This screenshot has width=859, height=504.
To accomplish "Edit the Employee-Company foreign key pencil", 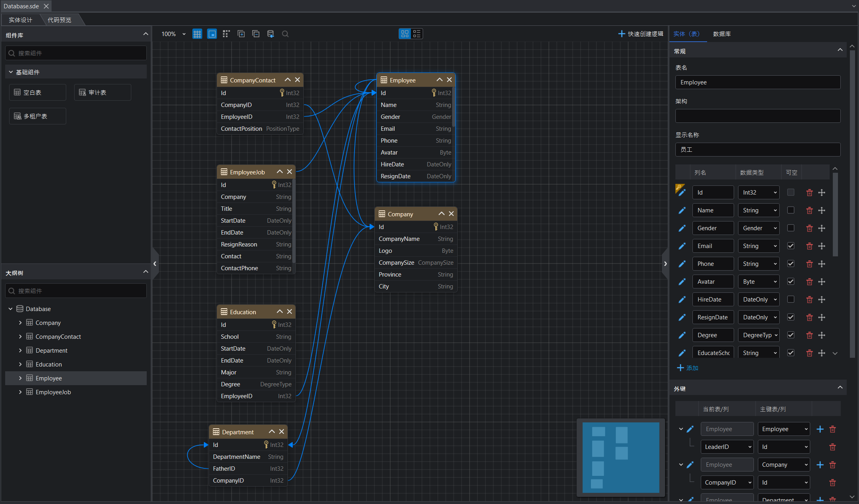I will 690,465.
